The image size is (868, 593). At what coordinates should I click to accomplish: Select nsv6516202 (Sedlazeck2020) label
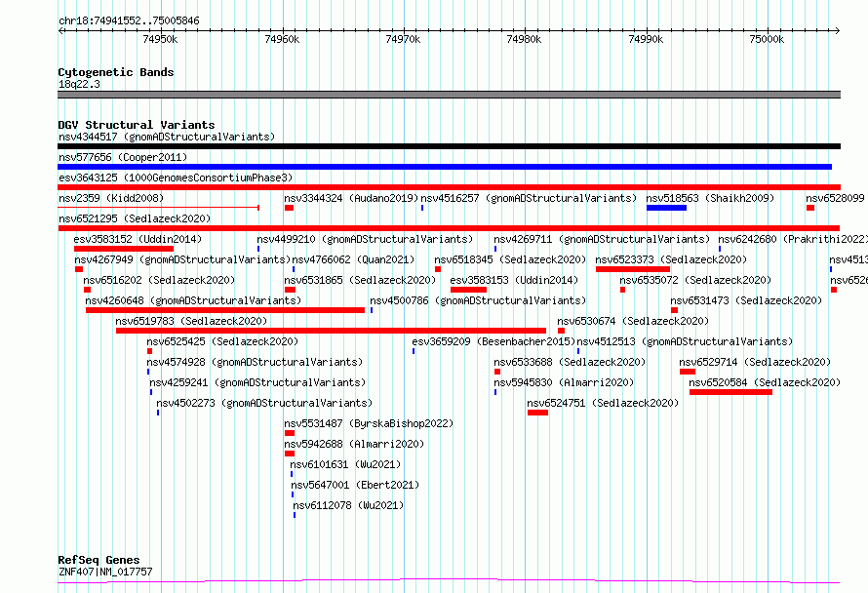point(159,280)
